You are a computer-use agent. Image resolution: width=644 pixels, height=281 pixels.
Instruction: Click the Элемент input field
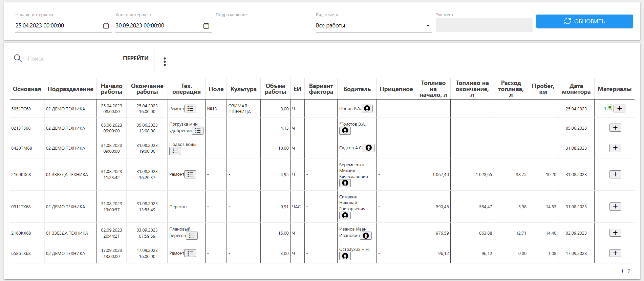(484, 25)
